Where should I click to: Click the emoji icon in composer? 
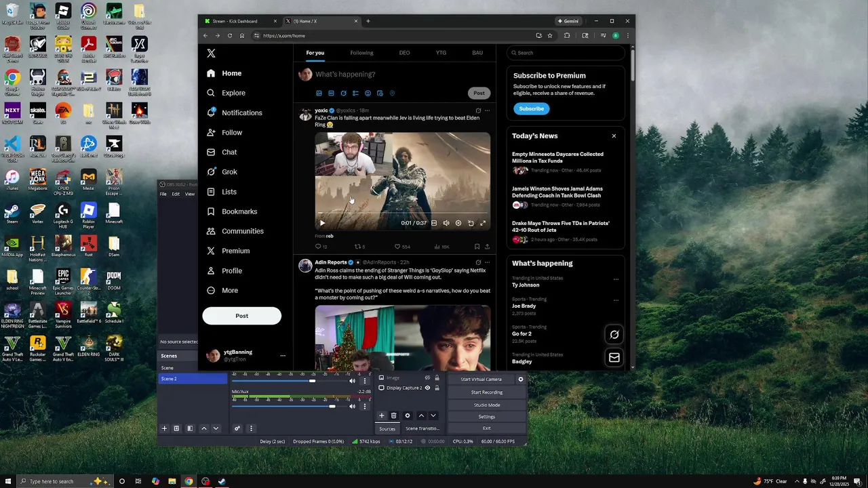368,93
